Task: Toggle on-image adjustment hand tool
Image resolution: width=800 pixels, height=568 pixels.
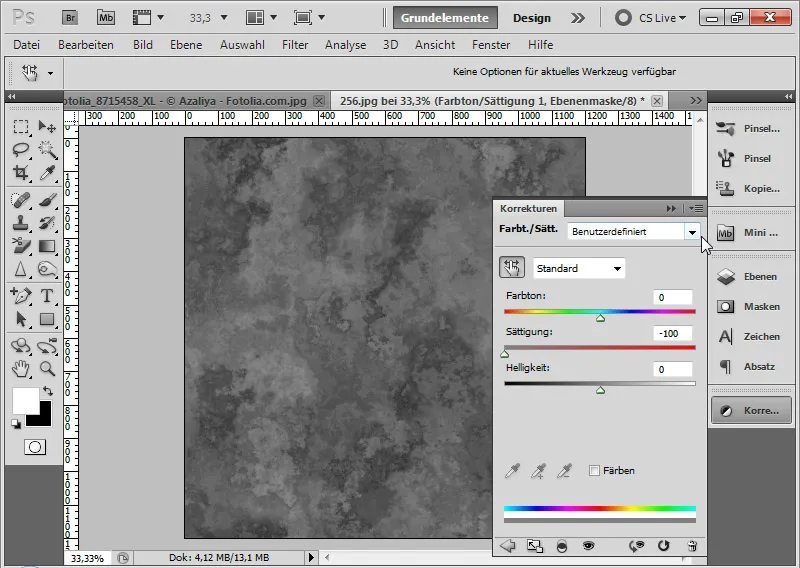Action: tap(512, 268)
